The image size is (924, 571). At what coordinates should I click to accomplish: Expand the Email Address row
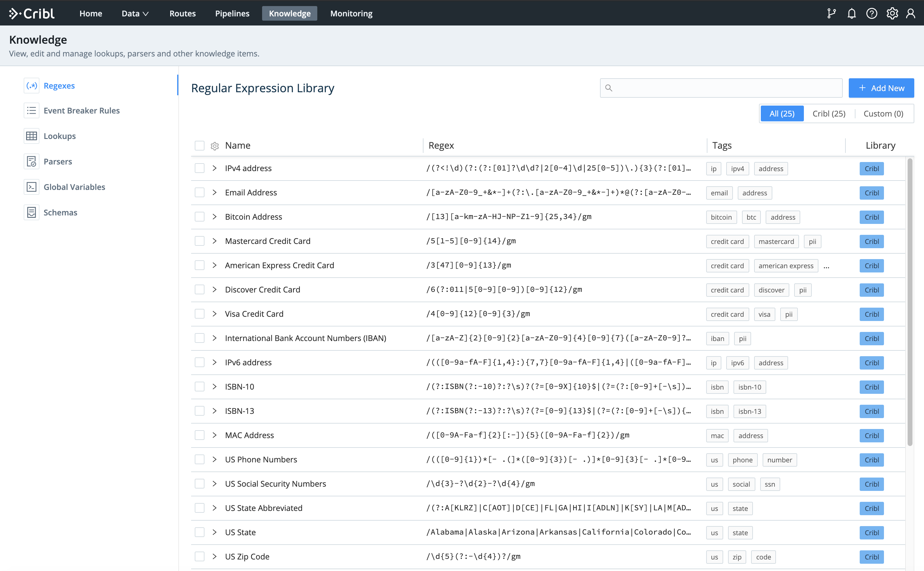point(214,193)
